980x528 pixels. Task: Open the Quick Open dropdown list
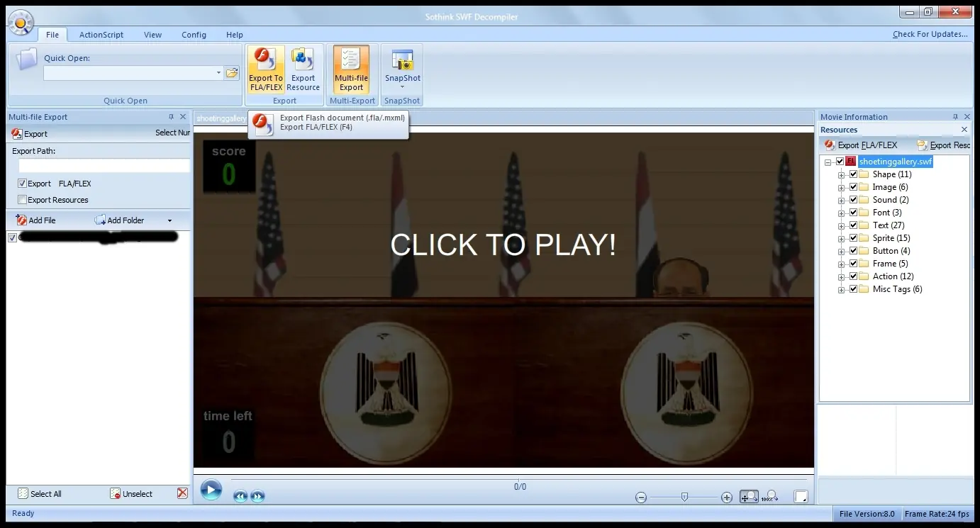218,73
